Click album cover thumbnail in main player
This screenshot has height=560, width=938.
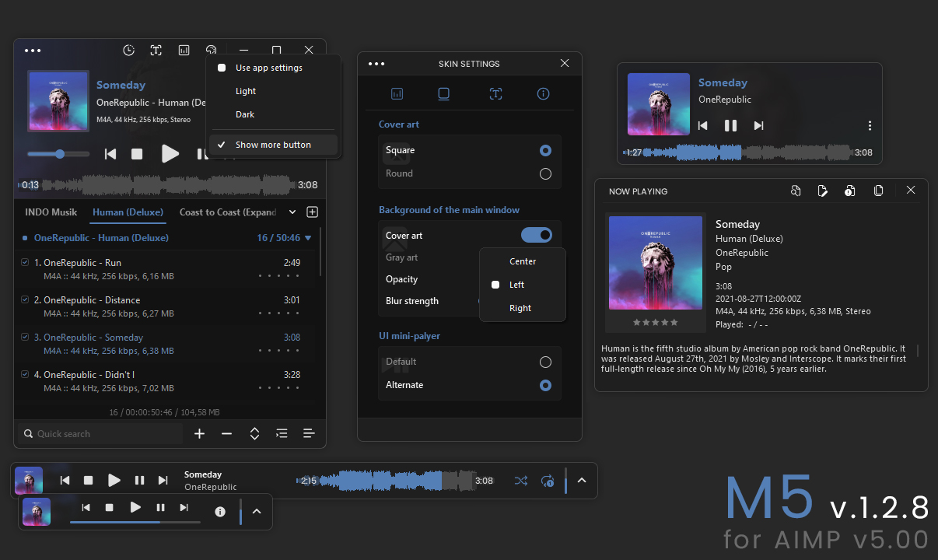click(58, 102)
